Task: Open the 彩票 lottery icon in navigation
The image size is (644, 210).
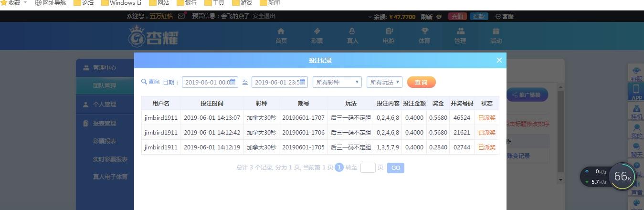Action: (x=317, y=31)
